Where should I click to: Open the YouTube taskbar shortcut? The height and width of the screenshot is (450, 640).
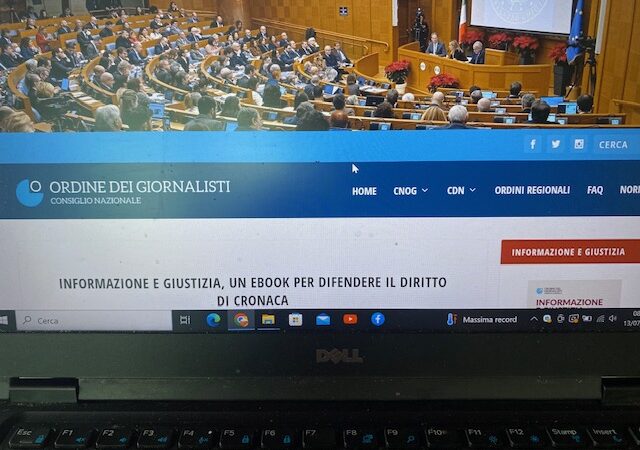(350, 319)
